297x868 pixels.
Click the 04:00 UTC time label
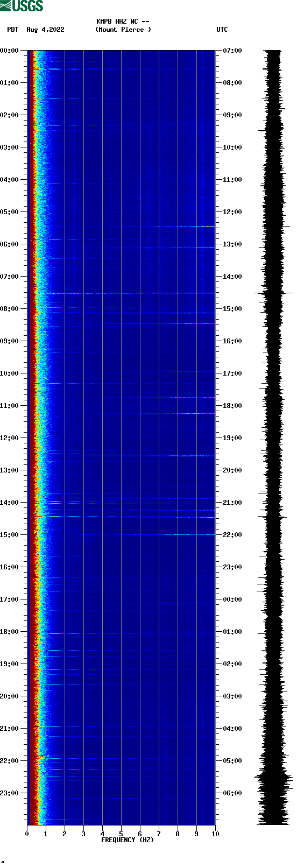click(232, 729)
